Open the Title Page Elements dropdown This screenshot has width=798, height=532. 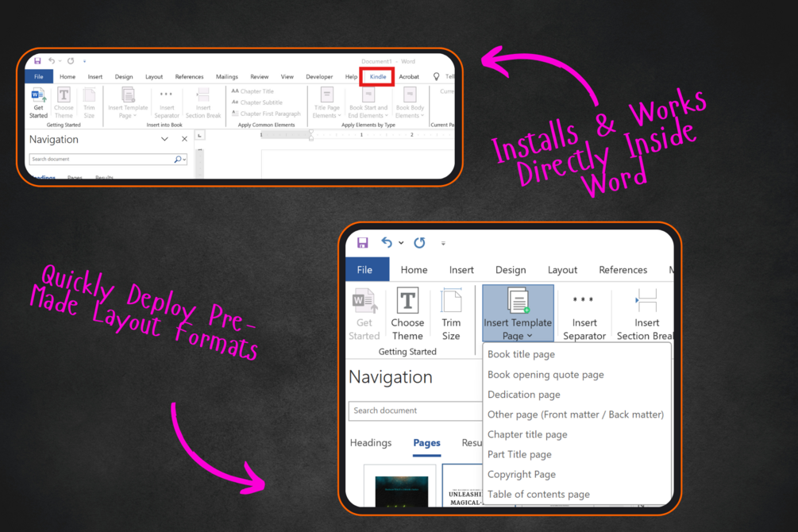(x=326, y=103)
